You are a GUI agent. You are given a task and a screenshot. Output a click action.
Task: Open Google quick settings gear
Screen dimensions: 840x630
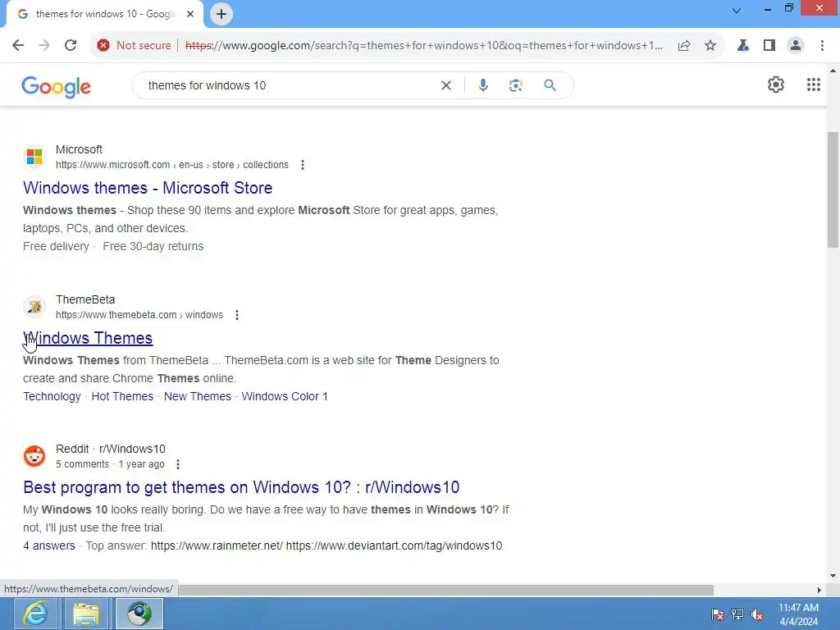776,84
